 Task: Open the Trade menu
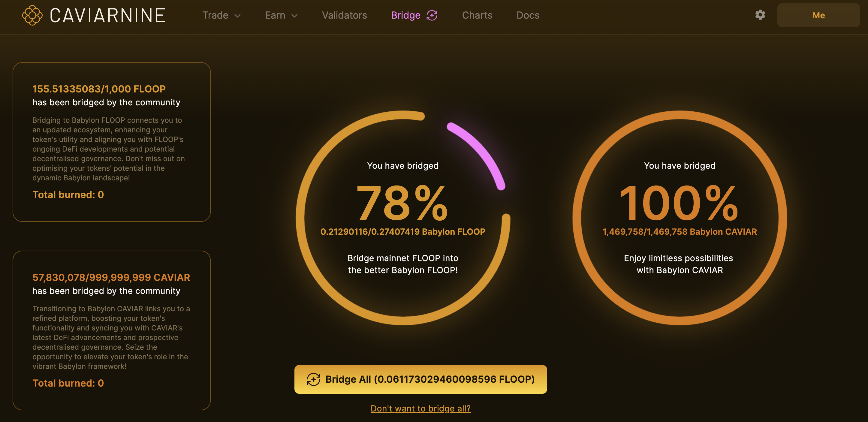pyautogui.click(x=215, y=15)
